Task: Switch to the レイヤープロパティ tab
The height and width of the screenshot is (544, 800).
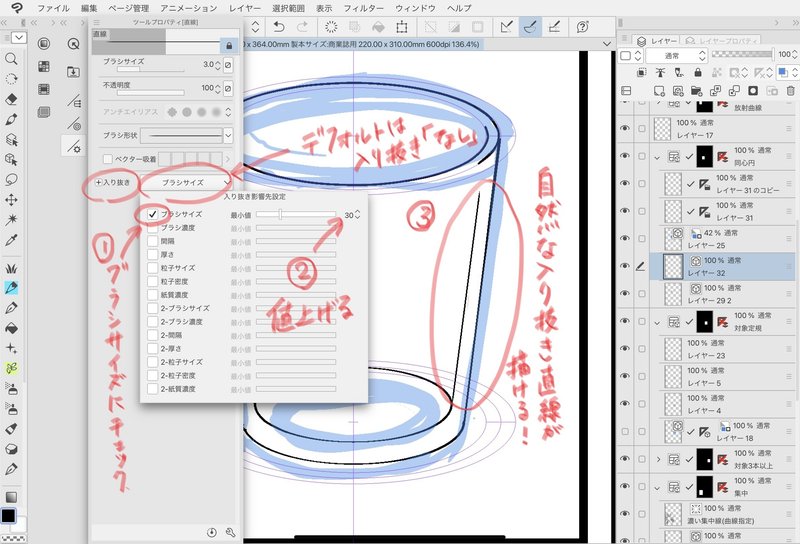Action: [x=722, y=40]
